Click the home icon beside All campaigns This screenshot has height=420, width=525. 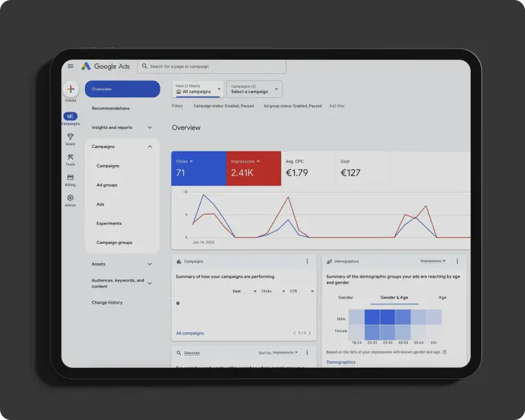[x=178, y=92]
